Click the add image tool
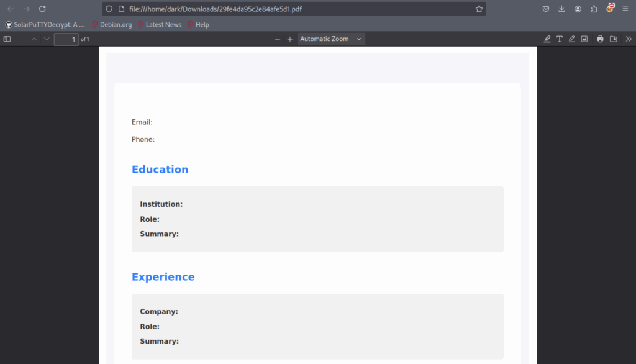The height and width of the screenshot is (364, 636). [584, 39]
